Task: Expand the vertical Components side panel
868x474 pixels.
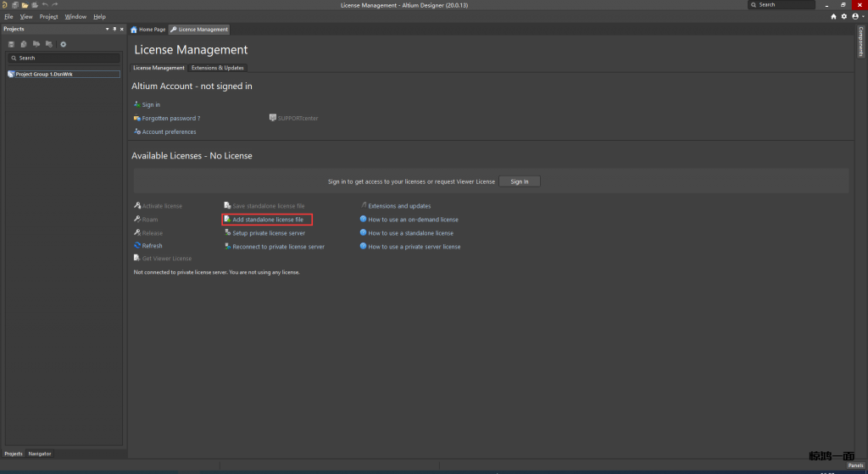Action: (x=860, y=41)
